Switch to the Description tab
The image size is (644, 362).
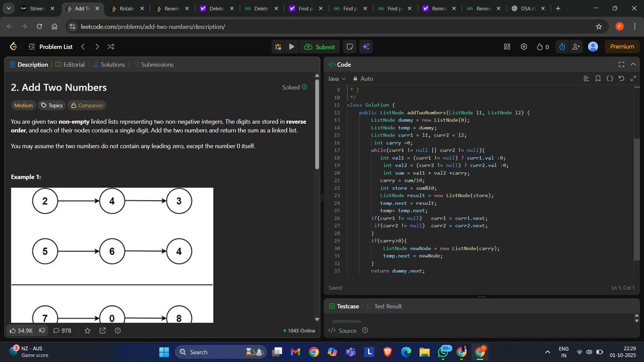click(29, 64)
